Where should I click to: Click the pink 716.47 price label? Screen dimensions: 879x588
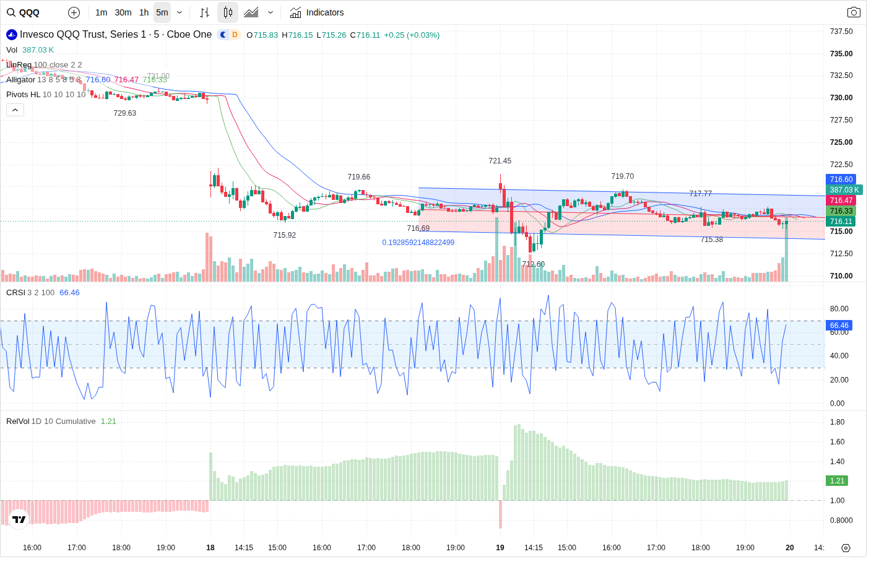(x=841, y=201)
